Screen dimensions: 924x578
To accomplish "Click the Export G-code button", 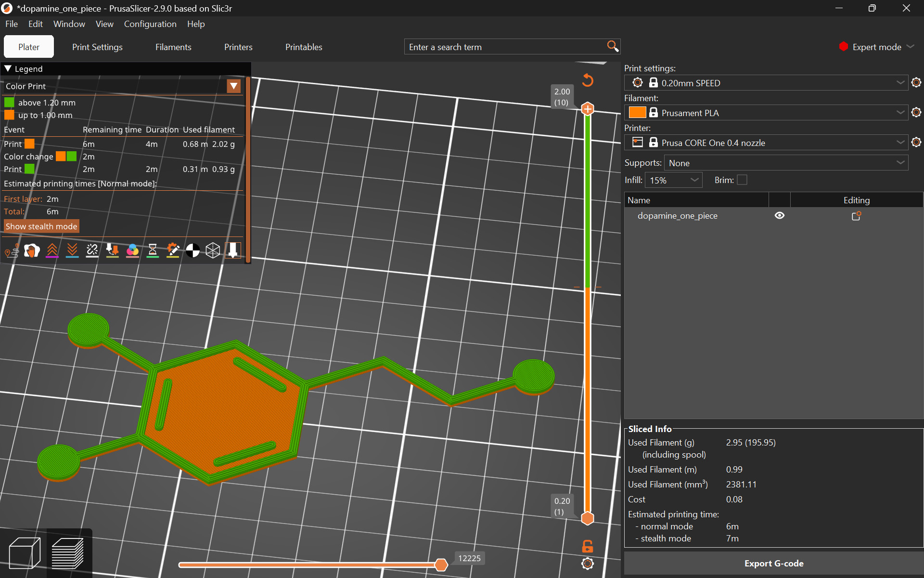I will coord(774,563).
